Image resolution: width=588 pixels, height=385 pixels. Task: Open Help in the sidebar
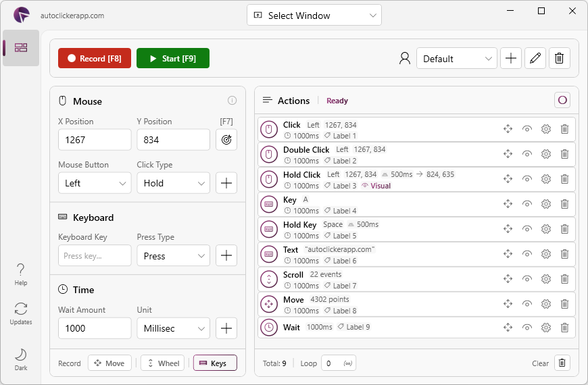(x=21, y=275)
